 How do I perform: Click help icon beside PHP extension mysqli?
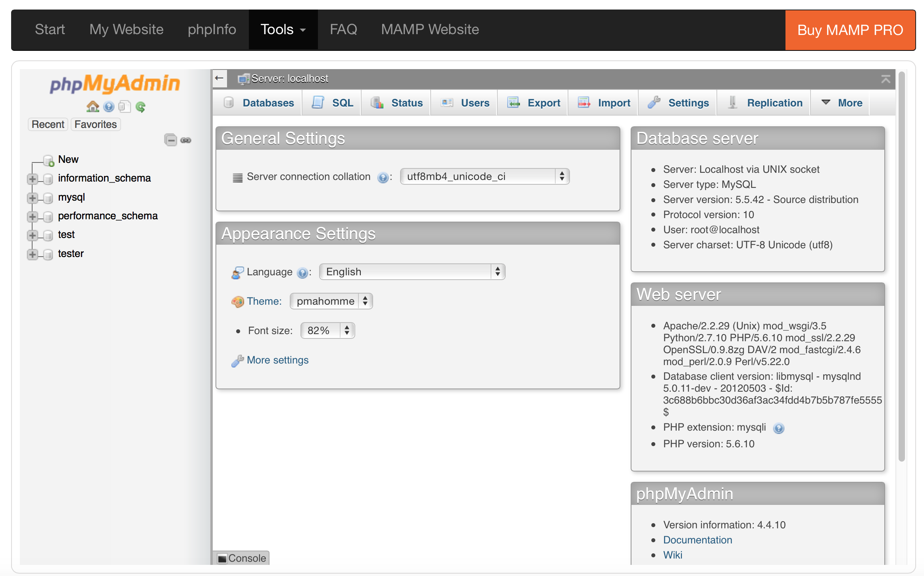pos(779,428)
